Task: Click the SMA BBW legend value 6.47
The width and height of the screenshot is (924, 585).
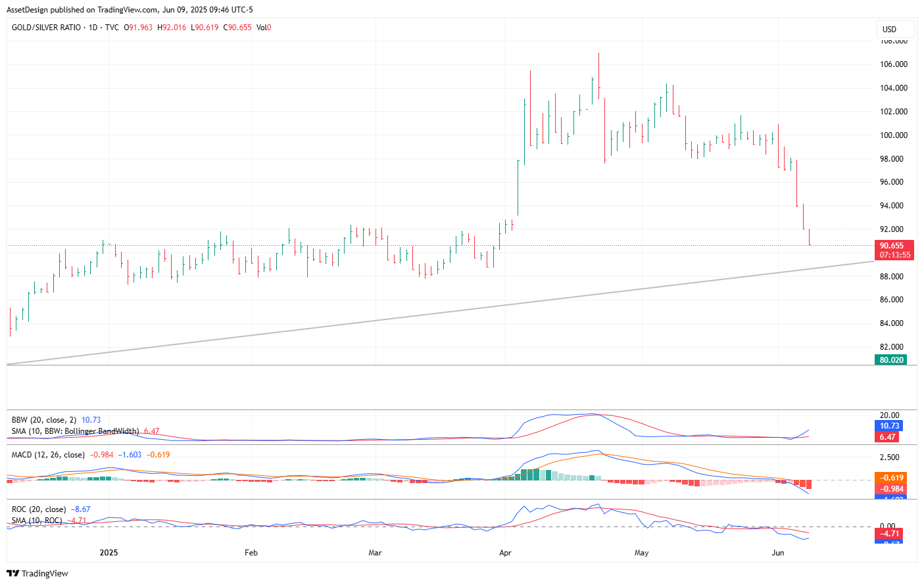Action: click(151, 431)
